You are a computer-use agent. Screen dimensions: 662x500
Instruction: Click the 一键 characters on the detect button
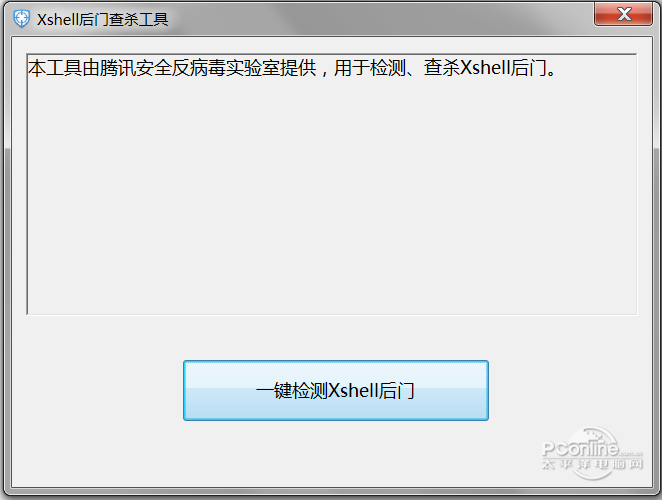tap(274, 391)
